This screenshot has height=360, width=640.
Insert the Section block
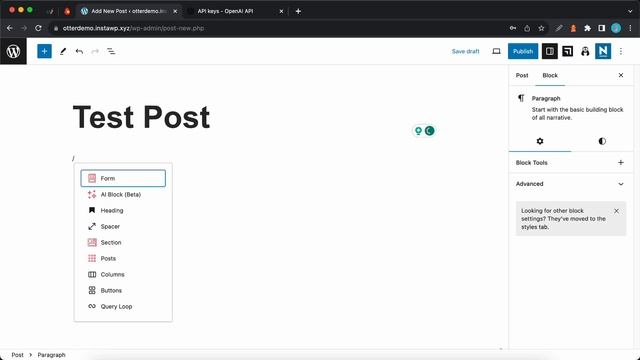[123, 242]
